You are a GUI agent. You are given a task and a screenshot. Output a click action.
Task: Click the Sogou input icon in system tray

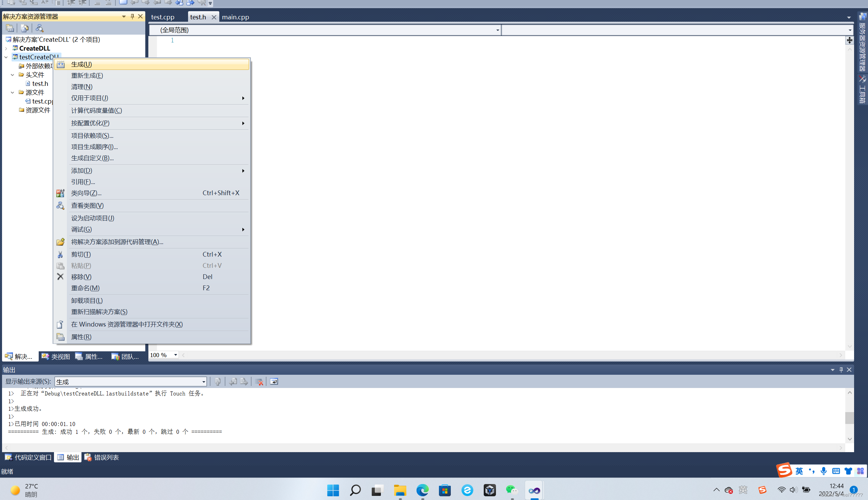(x=762, y=490)
